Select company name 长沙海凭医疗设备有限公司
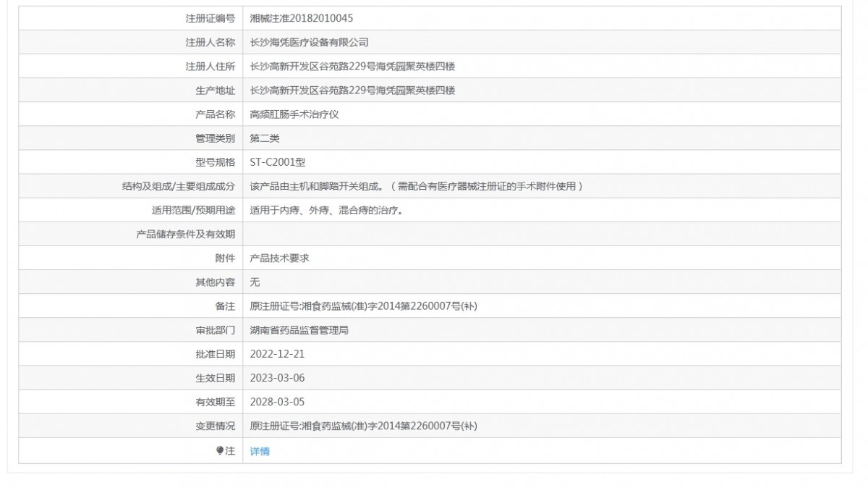This screenshot has width=868, height=488. pyautogui.click(x=309, y=43)
